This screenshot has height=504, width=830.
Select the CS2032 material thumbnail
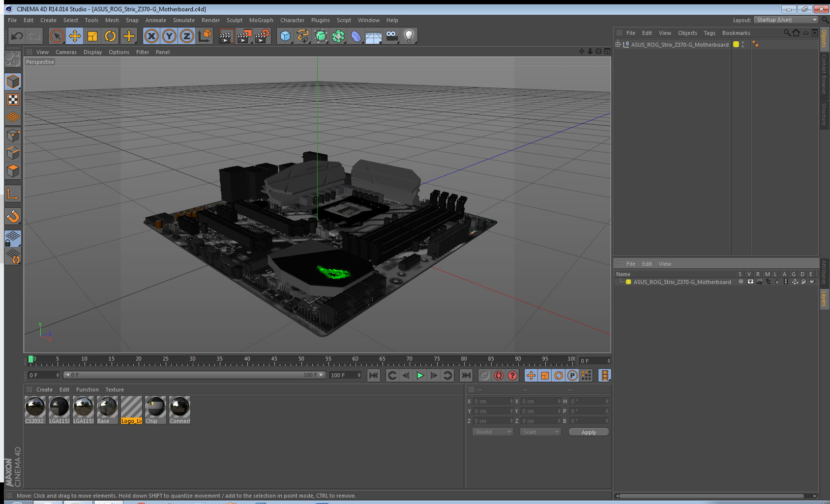click(x=35, y=410)
